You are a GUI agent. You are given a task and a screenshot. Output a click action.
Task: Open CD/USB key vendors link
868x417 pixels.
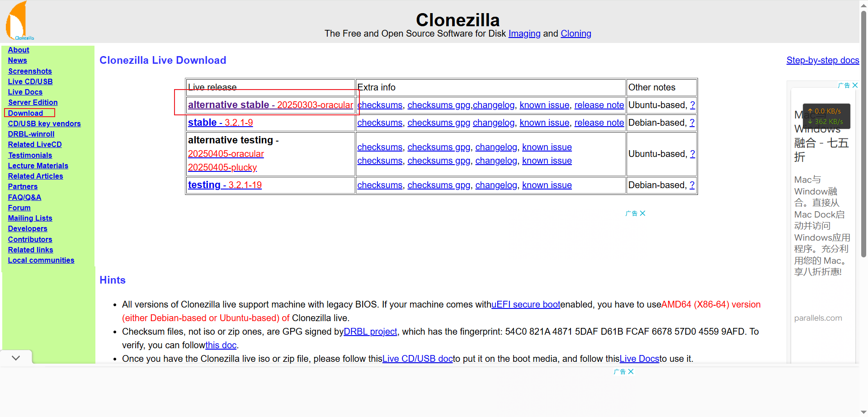coord(44,123)
